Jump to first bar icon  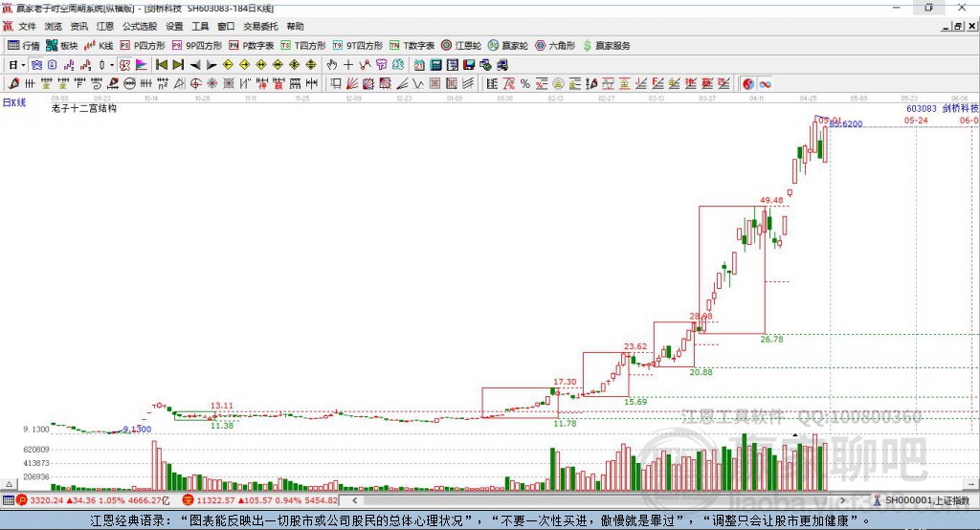tap(161, 65)
